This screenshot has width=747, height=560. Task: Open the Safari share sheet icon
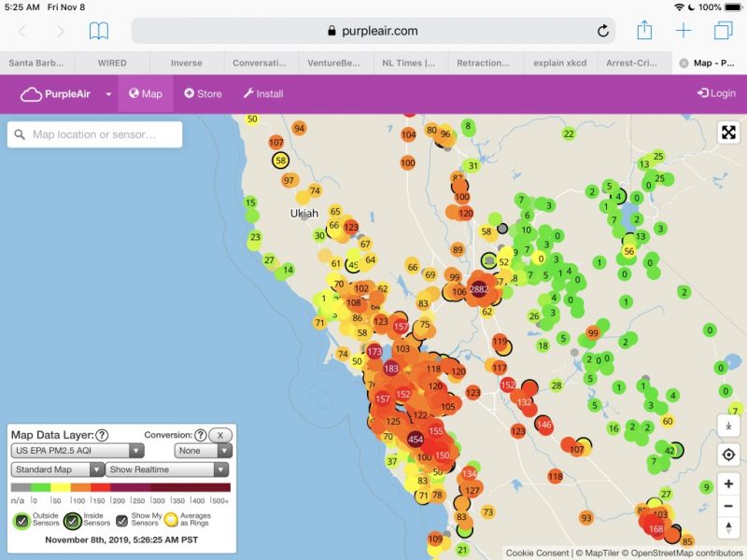644,30
